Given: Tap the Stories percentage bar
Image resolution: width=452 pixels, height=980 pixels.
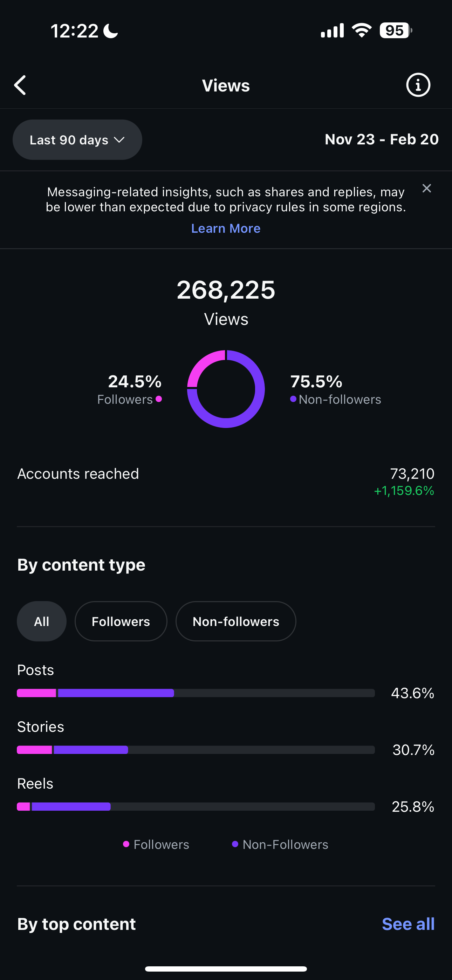Looking at the screenshot, I should [x=196, y=750].
